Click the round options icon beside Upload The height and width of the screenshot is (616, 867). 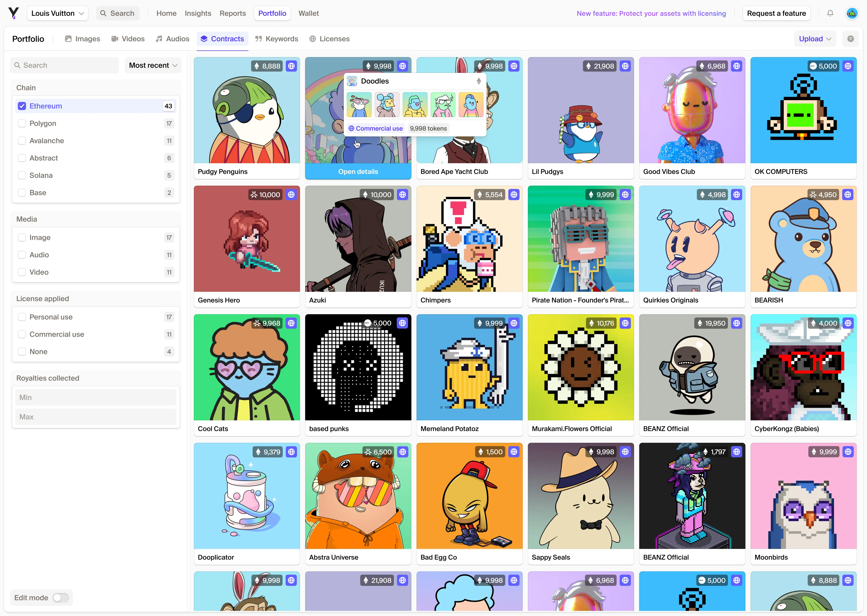coord(850,39)
